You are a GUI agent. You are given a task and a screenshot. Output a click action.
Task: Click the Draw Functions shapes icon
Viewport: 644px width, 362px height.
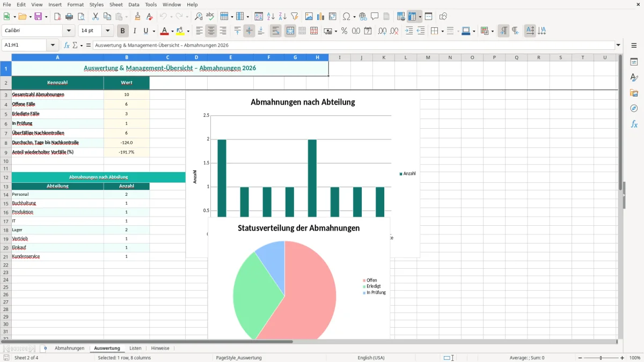(x=443, y=17)
